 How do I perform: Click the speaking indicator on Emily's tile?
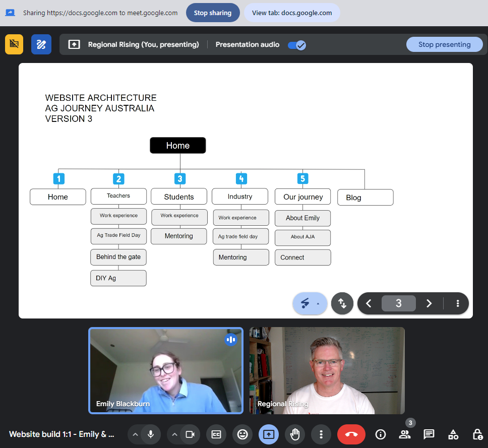tap(231, 340)
